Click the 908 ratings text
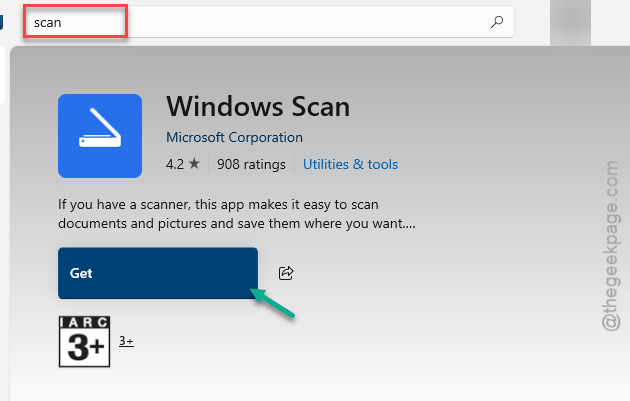 (x=251, y=164)
